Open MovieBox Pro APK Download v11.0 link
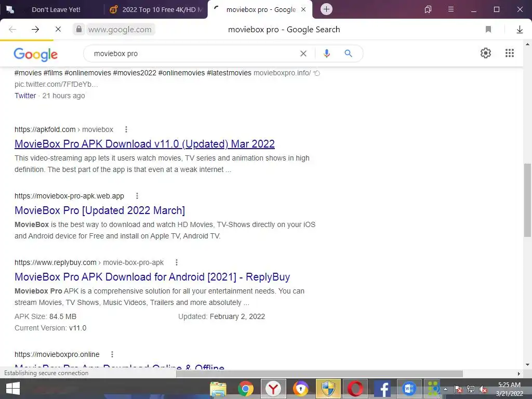This screenshot has width=532, height=399. click(144, 144)
